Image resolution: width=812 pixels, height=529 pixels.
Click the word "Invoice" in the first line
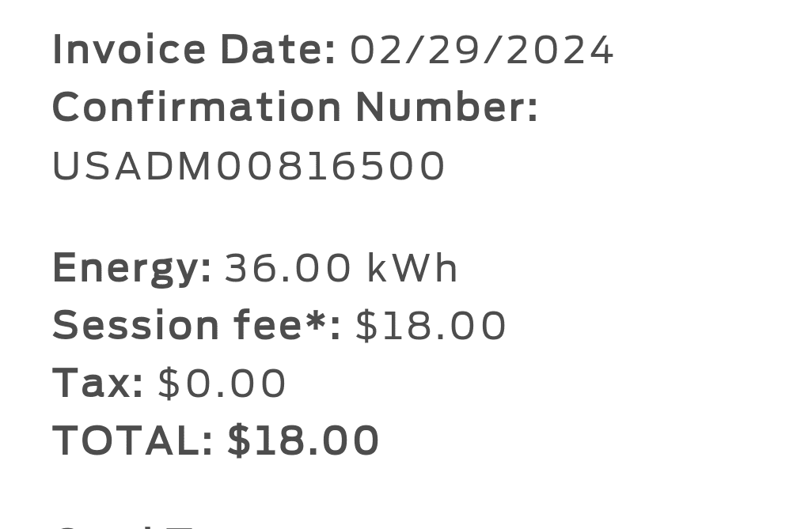pos(131,51)
